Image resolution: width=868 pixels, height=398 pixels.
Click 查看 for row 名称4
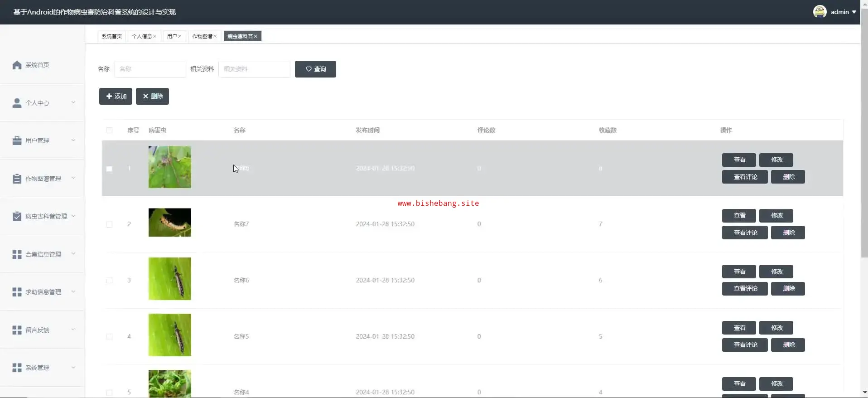(x=739, y=383)
